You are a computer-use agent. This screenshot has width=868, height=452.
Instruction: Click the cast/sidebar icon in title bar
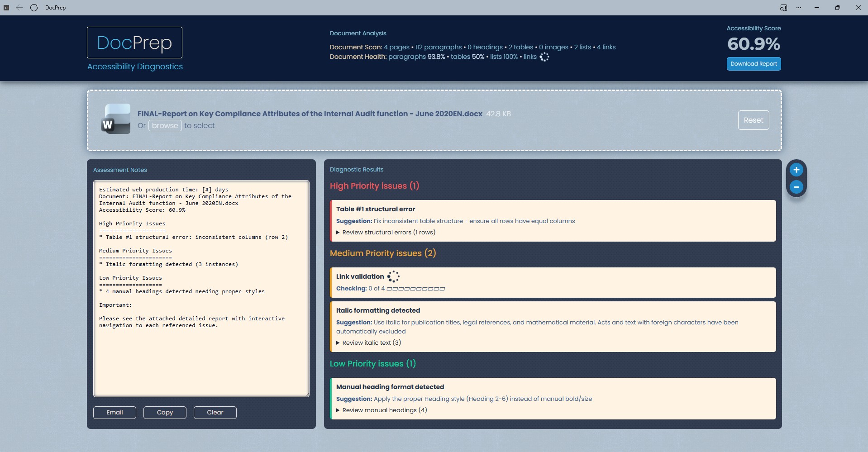click(783, 8)
